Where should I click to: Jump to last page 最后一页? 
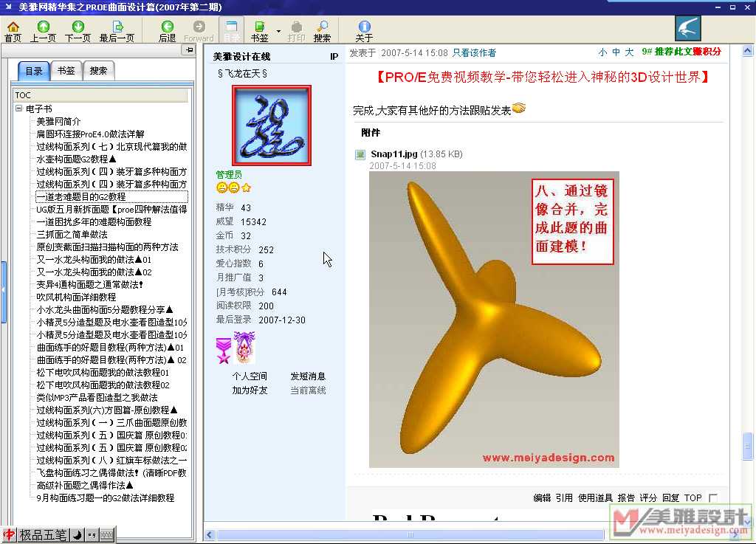tap(117, 31)
